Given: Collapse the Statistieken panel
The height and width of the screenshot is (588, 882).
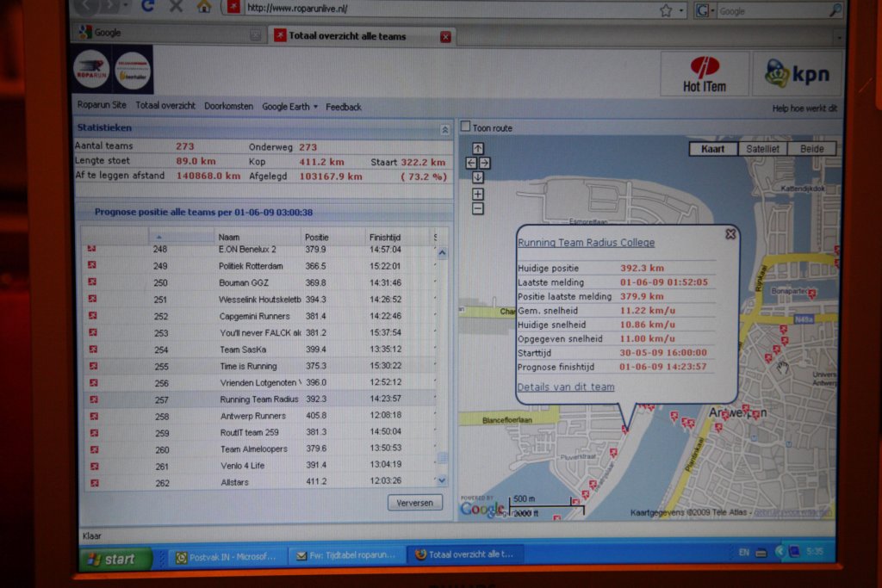Looking at the screenshot, I should 445,130.
